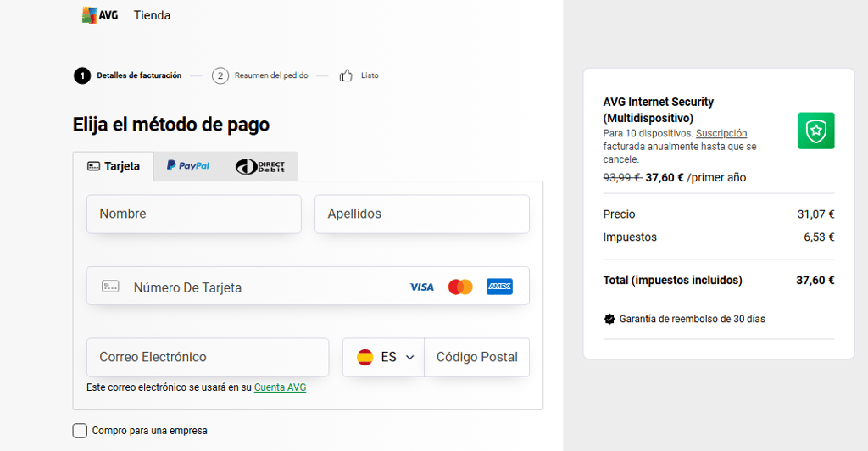
Task: Click the crossed-out 93,99 € price
Action: pyautogui.click(x=622, y=178)
